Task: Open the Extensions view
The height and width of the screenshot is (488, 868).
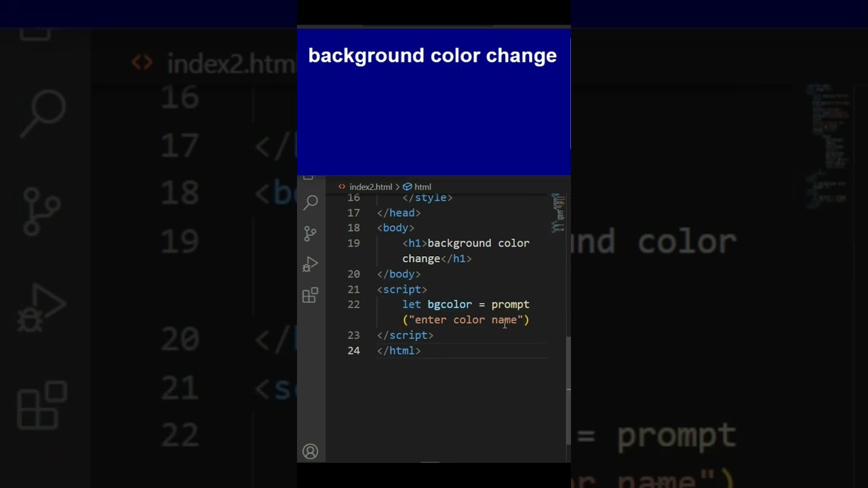Action: pos(311,296)
